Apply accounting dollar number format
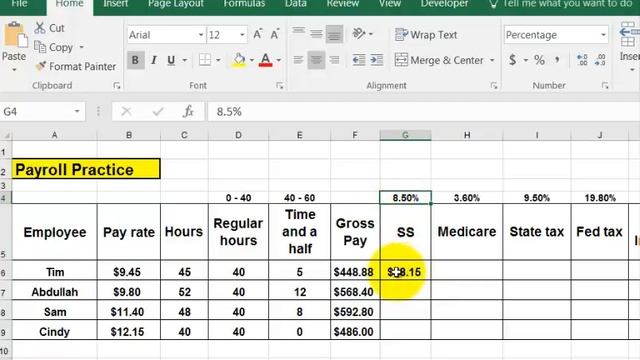Screen dimensions: 640x360 (x=513, y=60)
